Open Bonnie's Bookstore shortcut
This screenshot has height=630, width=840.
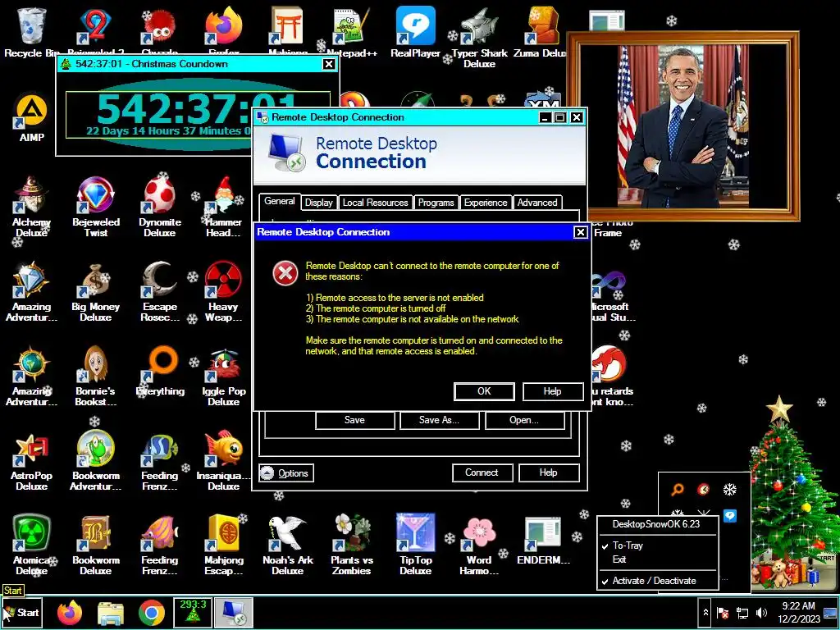coord(95,376)
